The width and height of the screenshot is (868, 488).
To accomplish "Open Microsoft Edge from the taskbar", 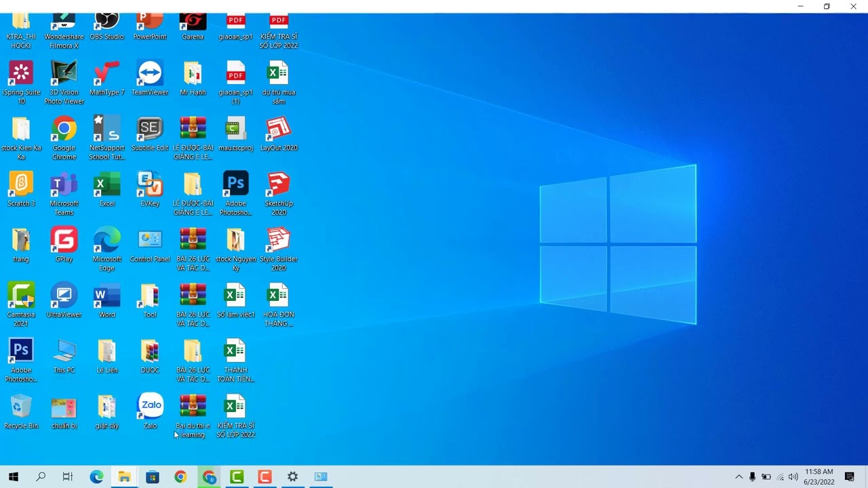I will pos(96,476).
